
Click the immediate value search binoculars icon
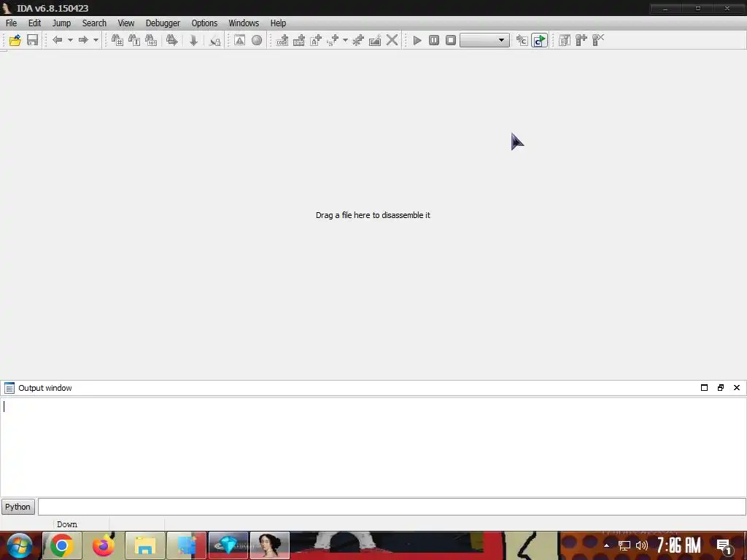(117, 41)
